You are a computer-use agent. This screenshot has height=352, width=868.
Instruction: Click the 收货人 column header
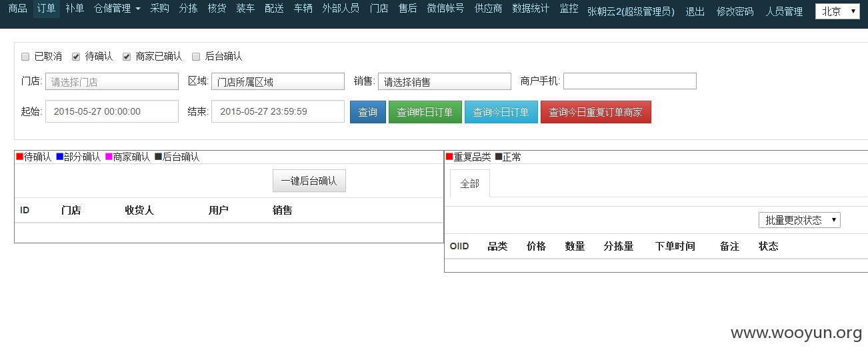click(x=139, y=210)
